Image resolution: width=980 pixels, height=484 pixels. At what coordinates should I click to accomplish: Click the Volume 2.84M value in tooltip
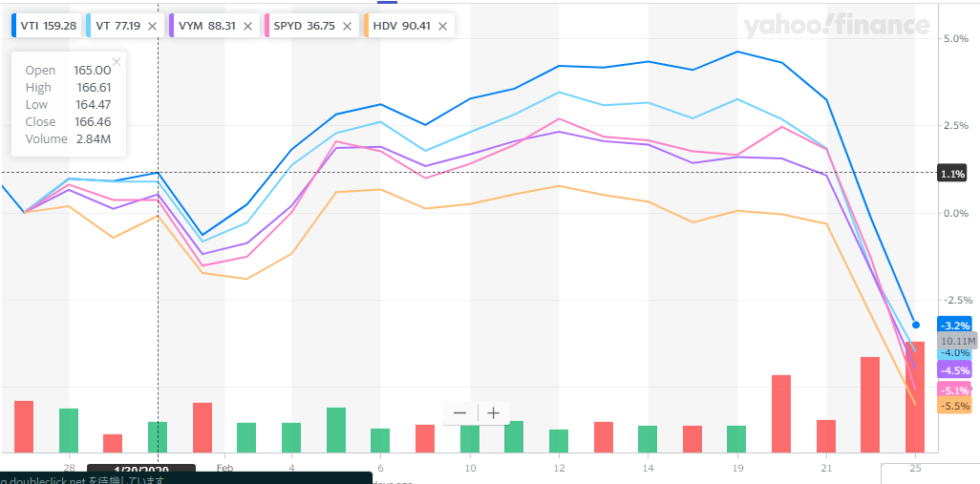[x=94, y=138]
